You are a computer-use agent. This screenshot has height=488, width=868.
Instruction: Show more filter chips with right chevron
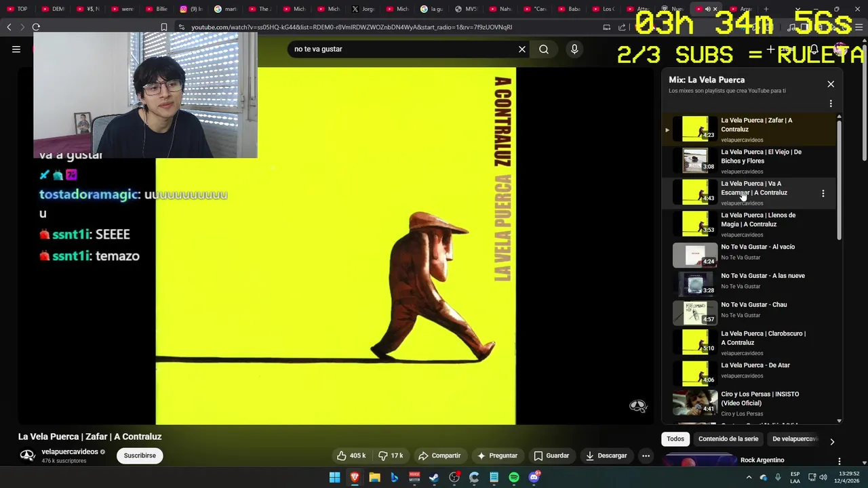point(832,442)
